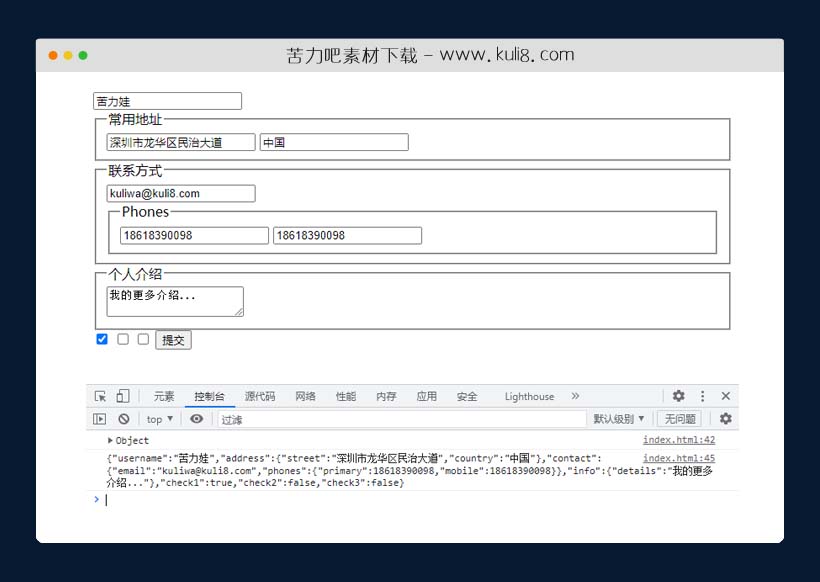Open the 元素 panel

point(164,396)
